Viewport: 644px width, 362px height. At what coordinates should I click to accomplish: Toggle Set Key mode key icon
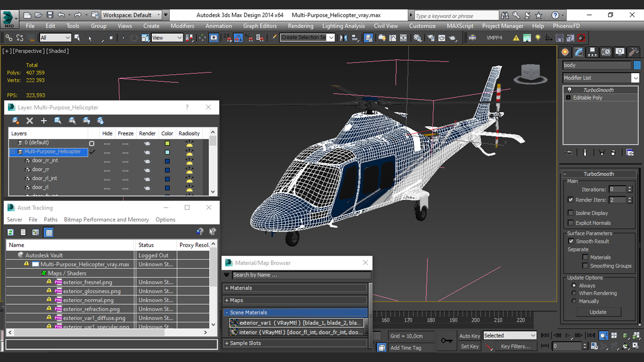pos(446,341)
